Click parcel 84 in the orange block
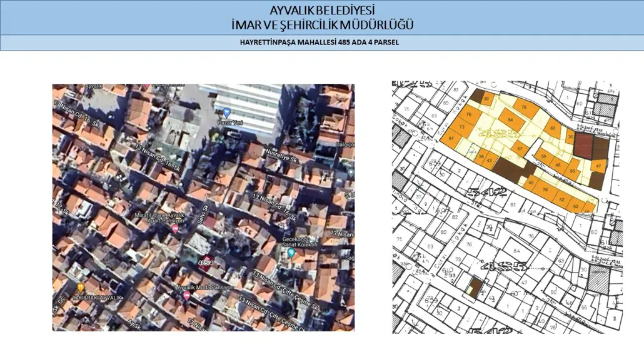Image resolution: width=644 pixels, height=362 pixels. (510, 120)
